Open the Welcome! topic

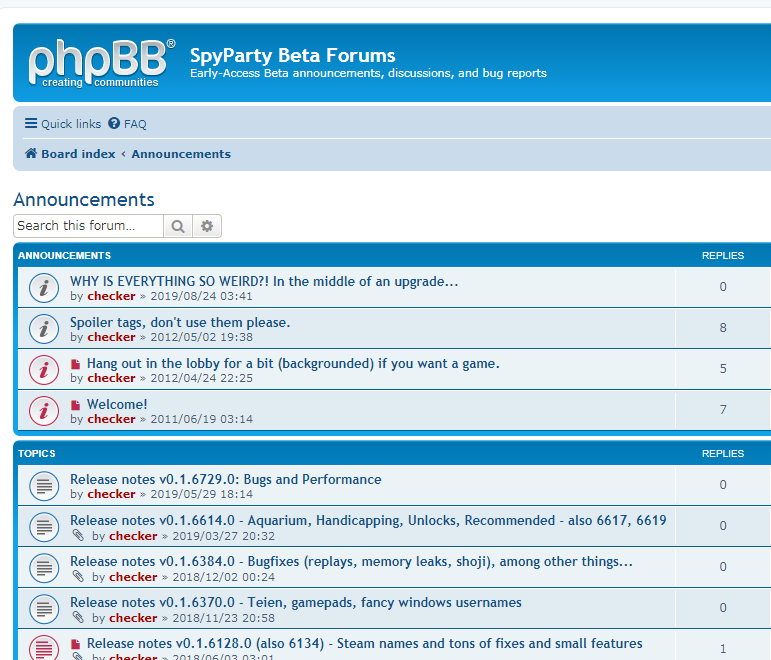pyautogui.click(x=117, y=404)
